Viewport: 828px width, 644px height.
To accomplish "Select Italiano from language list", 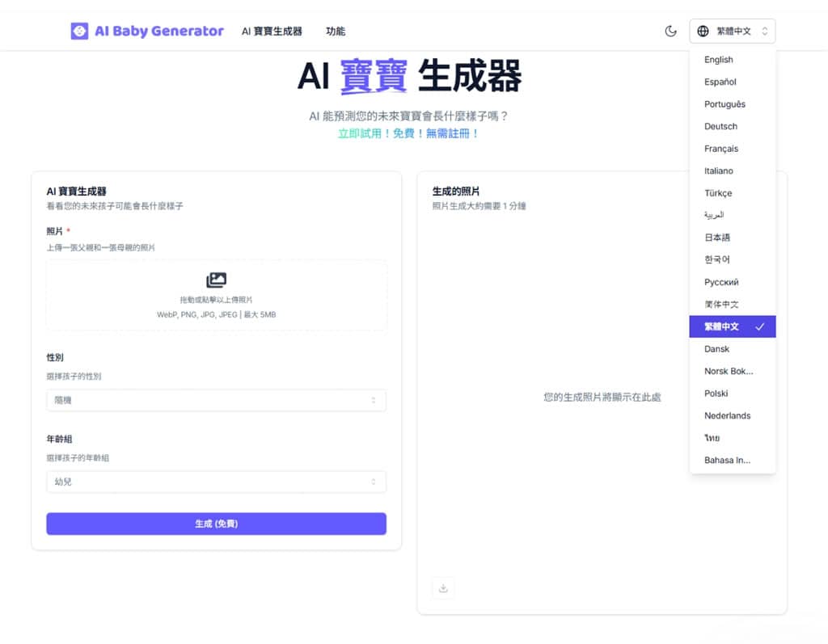I will click(x=733, y=171).
